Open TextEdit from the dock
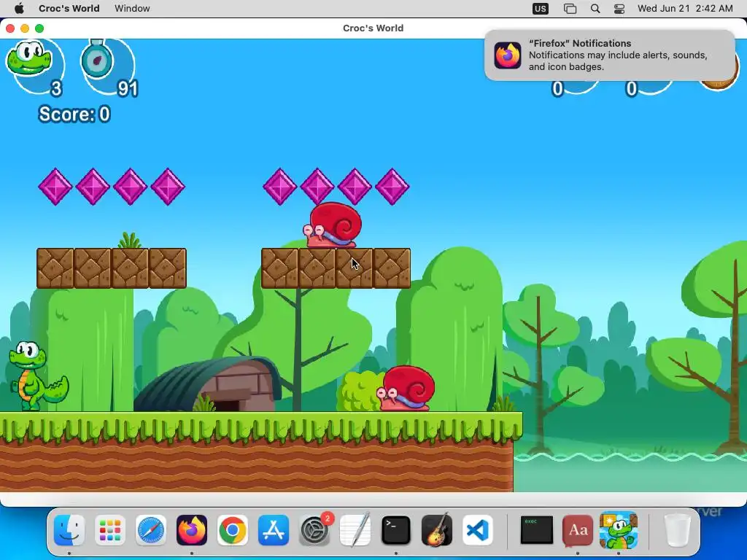This screenshot has height=560, width=747. click(x=355, y=529)
